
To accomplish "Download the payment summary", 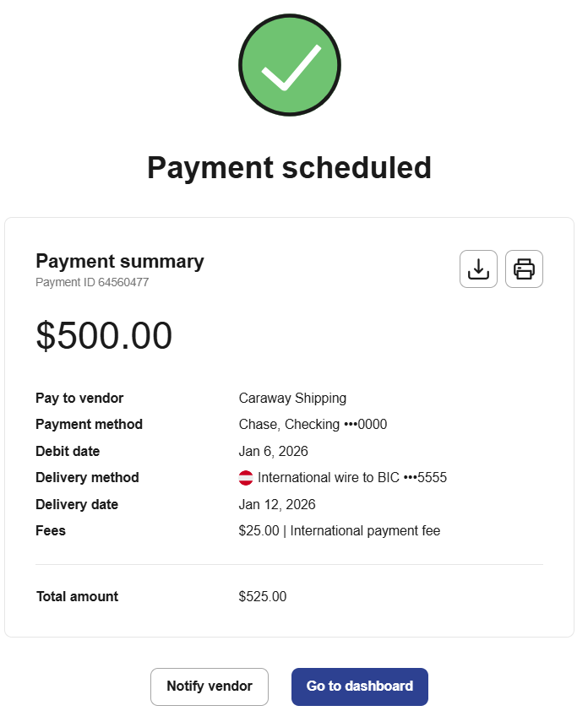I will 478,269.
